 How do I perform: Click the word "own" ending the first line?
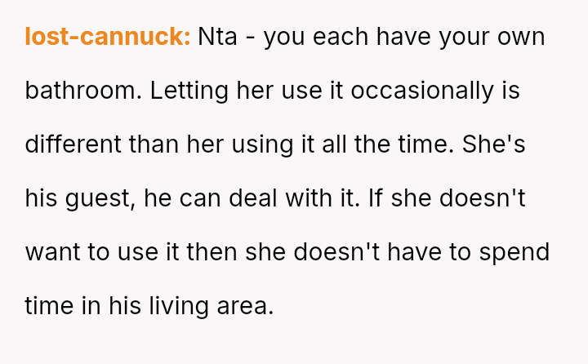pyautogui.click(x=519, y=37)
